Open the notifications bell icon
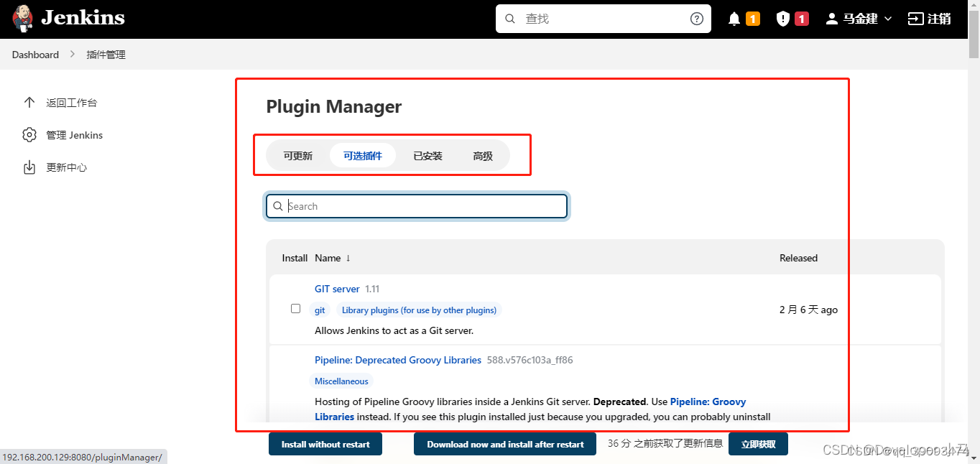 click(734, 19)
